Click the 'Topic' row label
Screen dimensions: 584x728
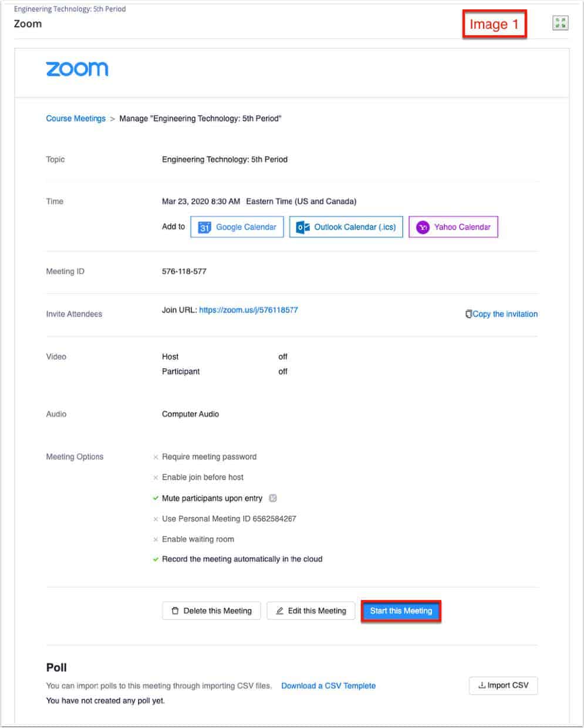(55, 160)
